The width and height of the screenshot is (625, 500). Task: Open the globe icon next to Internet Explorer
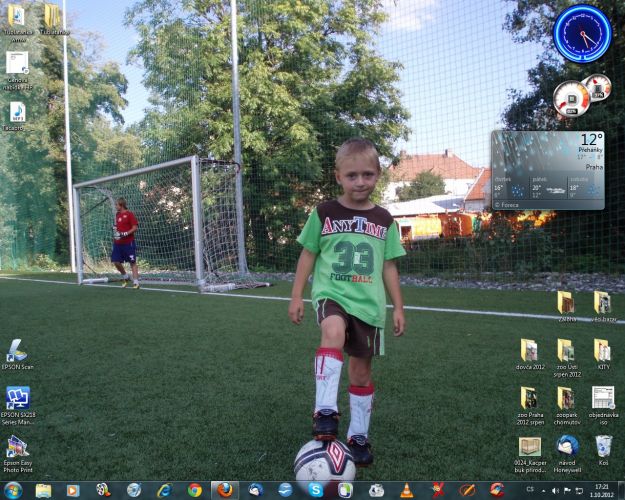tap(134, 491)
